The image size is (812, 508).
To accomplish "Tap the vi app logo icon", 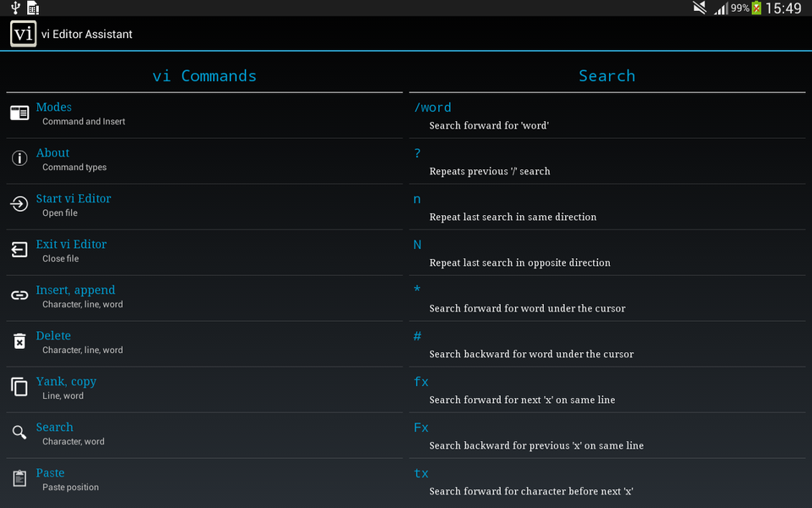I will [24, 34].
